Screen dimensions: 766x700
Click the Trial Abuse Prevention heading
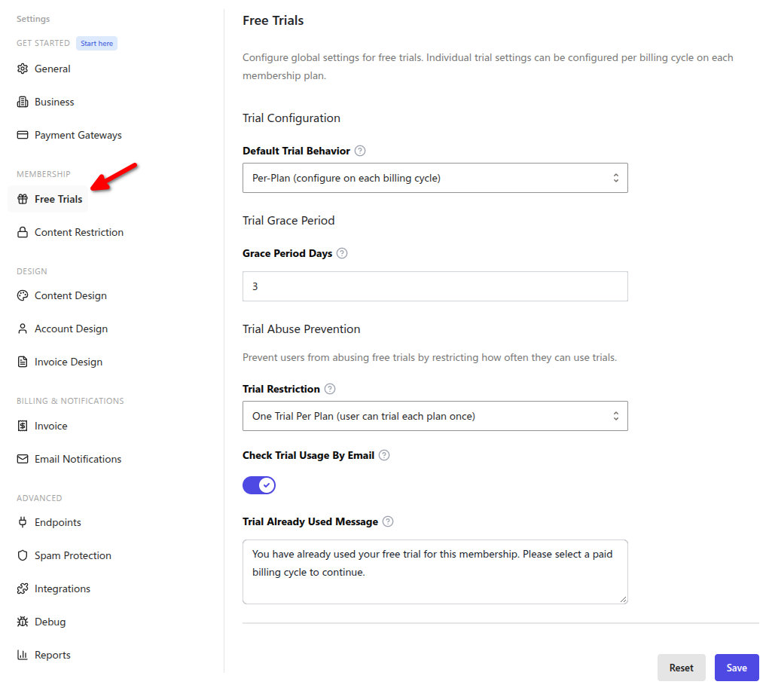pyautogui.click(x=301, y=329)
